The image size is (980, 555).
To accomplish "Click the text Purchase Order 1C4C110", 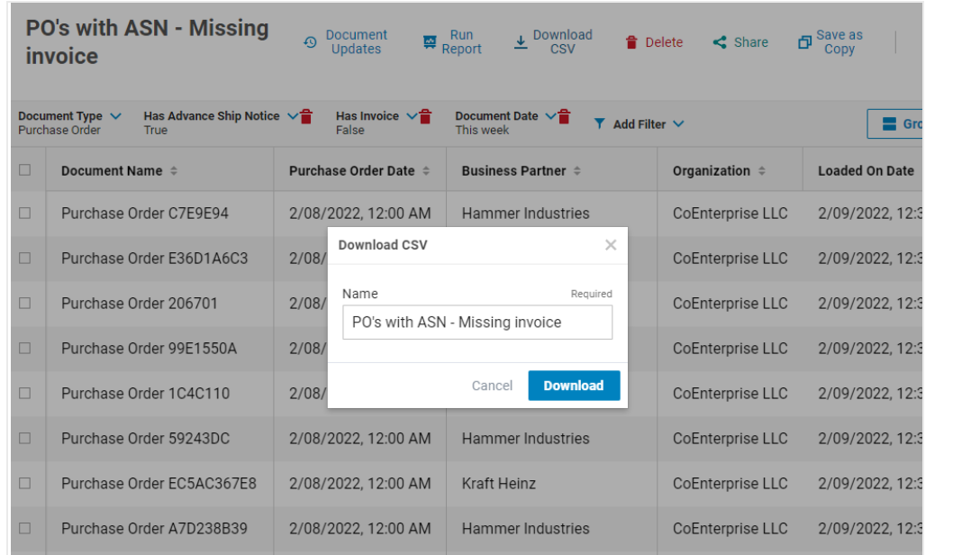I will [x=146, y=393].
